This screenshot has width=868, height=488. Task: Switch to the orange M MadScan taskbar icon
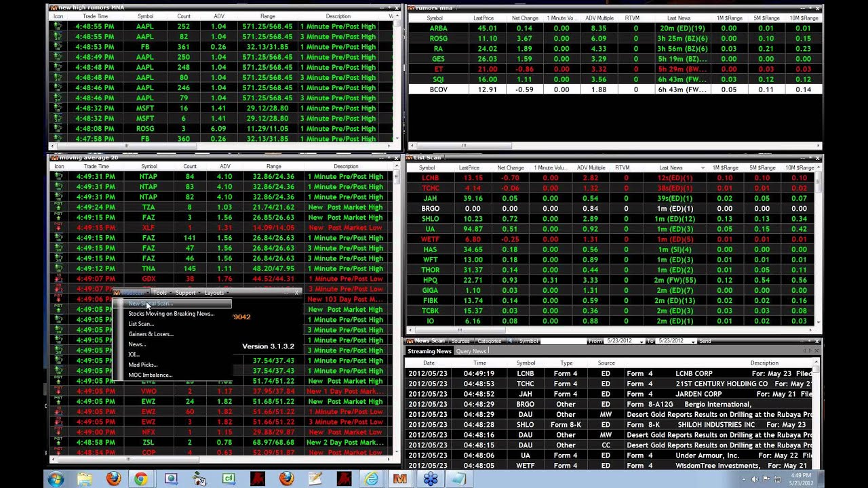(400, 479)
